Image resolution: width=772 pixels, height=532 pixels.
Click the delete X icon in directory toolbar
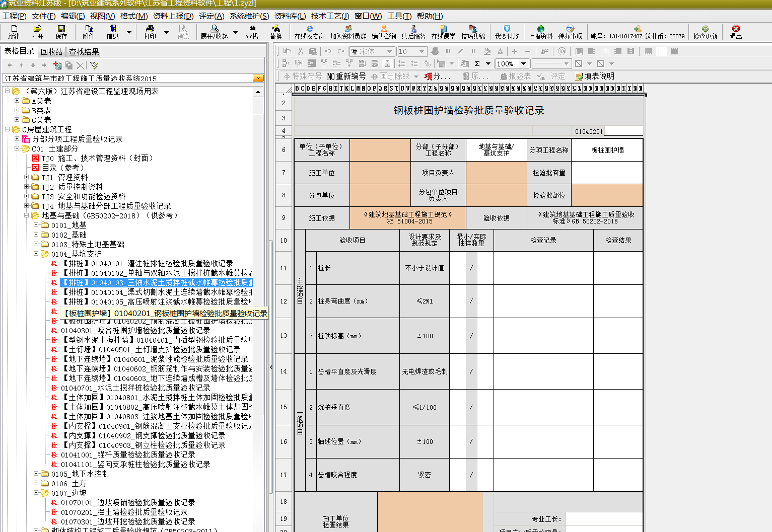pyautogui.click(x=80, y=65)
